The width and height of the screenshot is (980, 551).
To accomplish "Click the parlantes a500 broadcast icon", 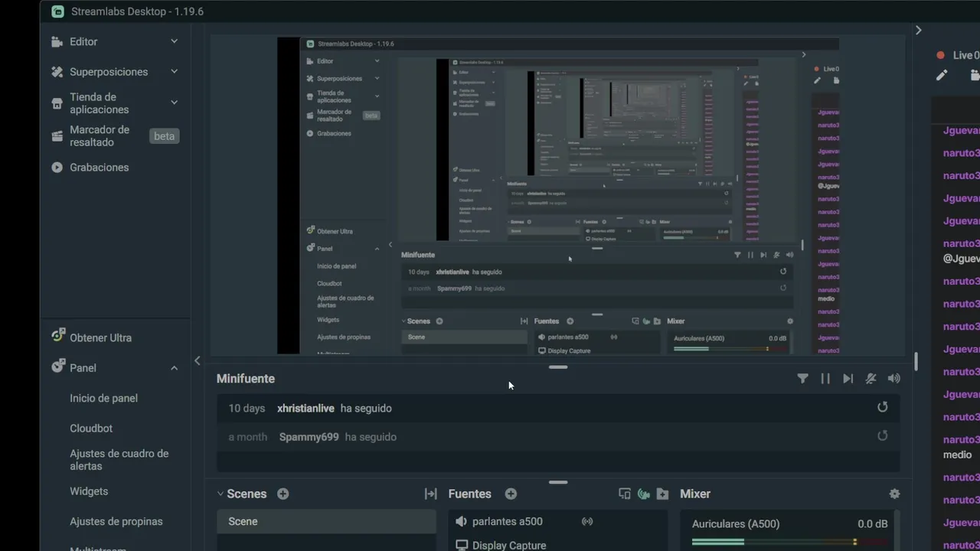I will [587, 522].
